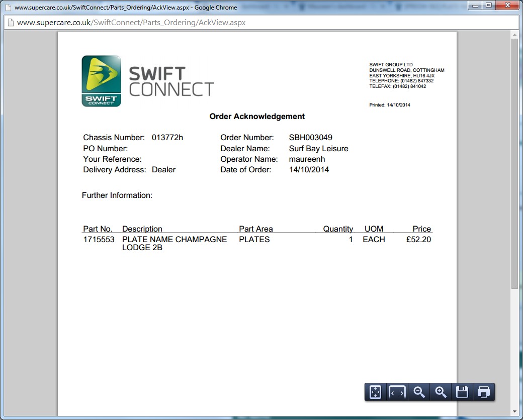Click chassis number 013772h
523x420 pixels.
point(167,137)
